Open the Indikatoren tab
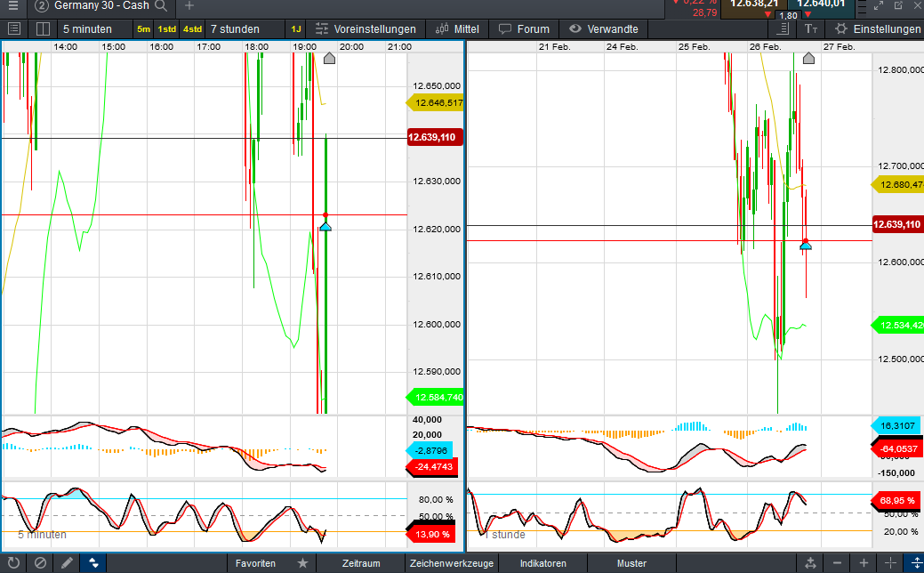 (x=542, y=563)
